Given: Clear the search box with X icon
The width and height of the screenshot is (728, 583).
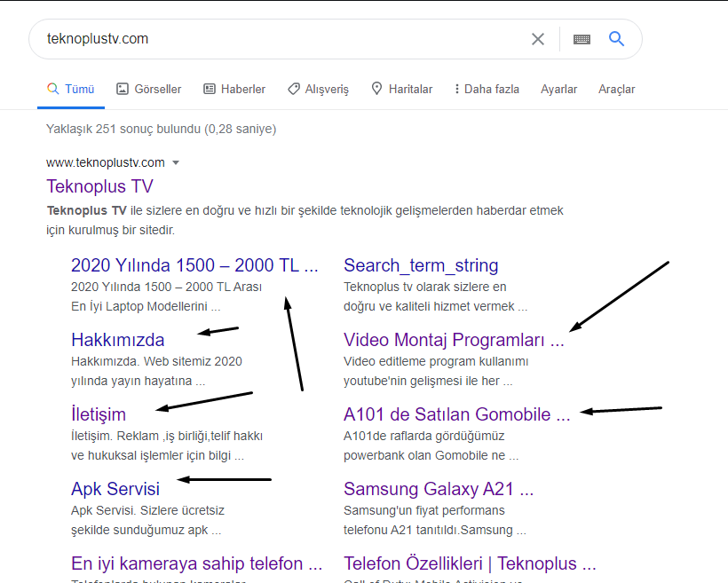Looking at the screenshot, I should click(x=538, y=39).
